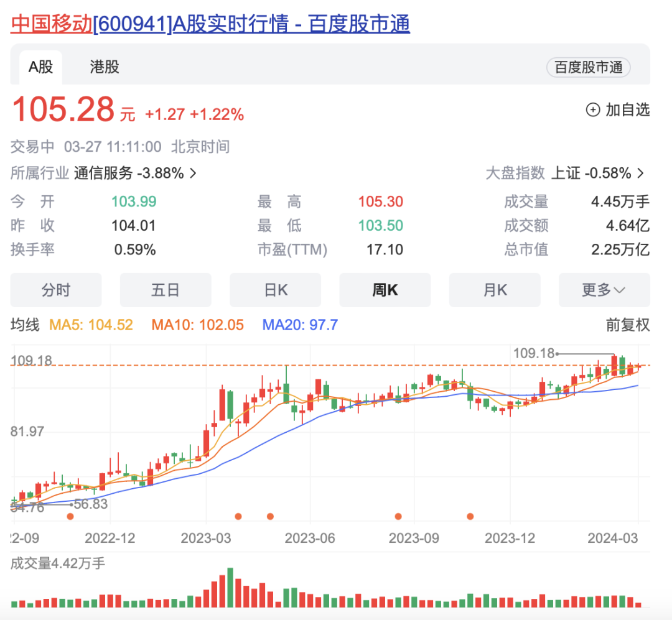Switch to the A股 tab
The width and height of the screenshot is (672, 620).
coord(40,67)
